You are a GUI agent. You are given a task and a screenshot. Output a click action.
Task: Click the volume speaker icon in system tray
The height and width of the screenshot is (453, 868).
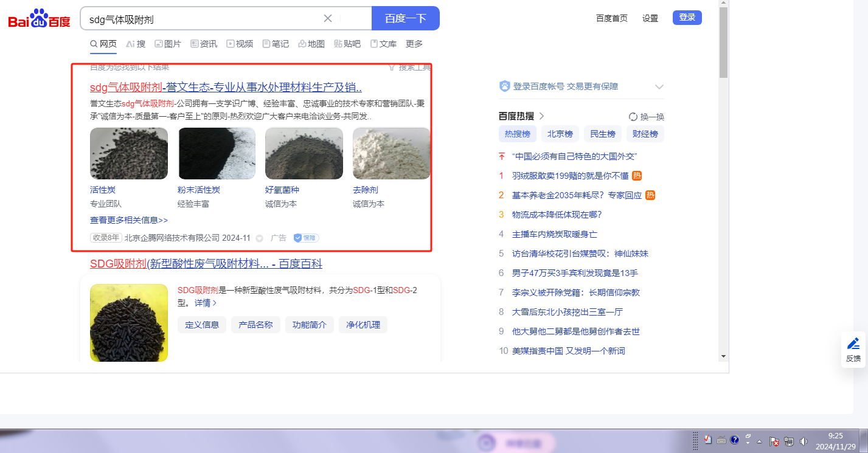pos(804,441)
